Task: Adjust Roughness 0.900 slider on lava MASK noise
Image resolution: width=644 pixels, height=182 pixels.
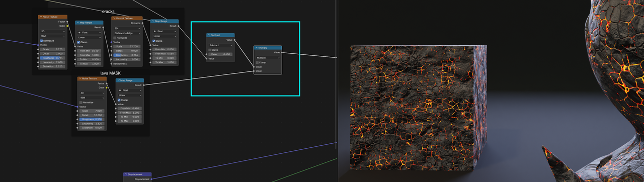Action: [x=92, y=119]
